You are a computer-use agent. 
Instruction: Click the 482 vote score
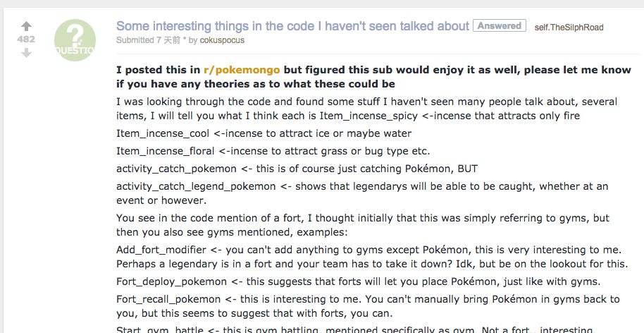pyautogui.click(x=26, y=40)
